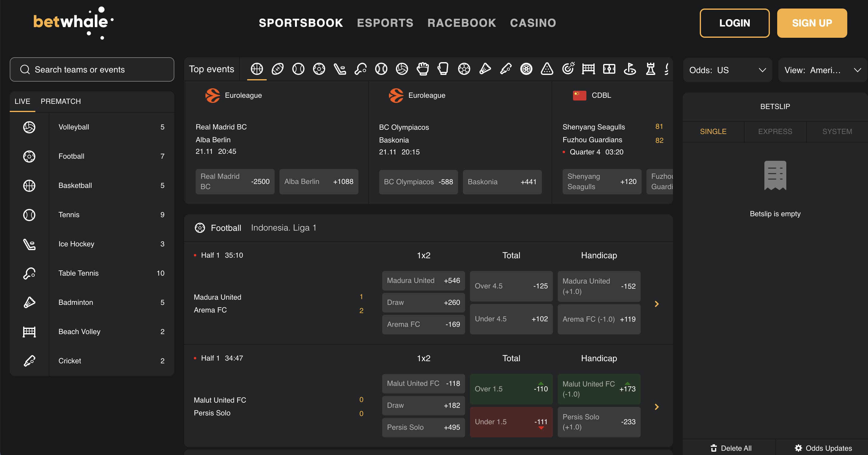Select the chess rook icon in sports bar
Image resolution: width=868 pixels, height=455 pixels.
(x=651, y=69)
